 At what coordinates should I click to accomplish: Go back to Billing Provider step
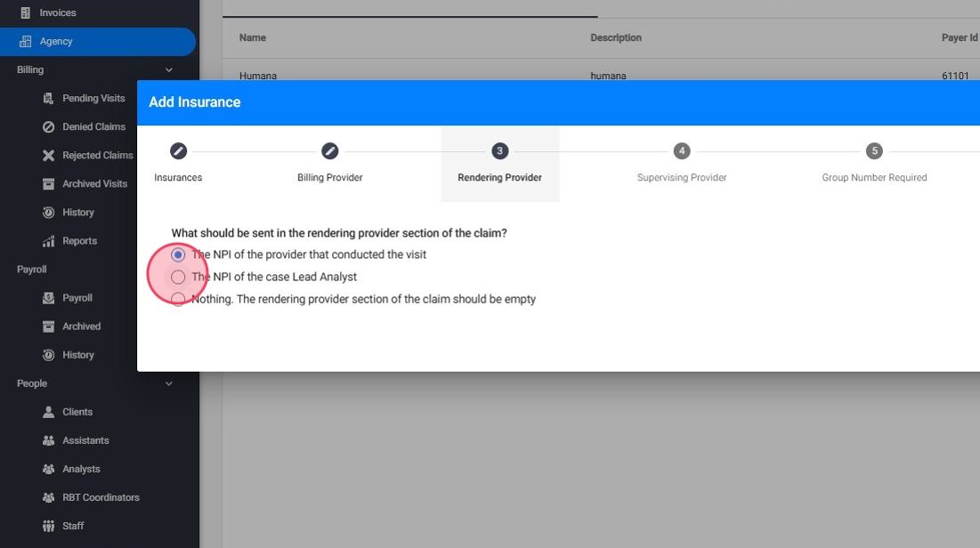330,164
